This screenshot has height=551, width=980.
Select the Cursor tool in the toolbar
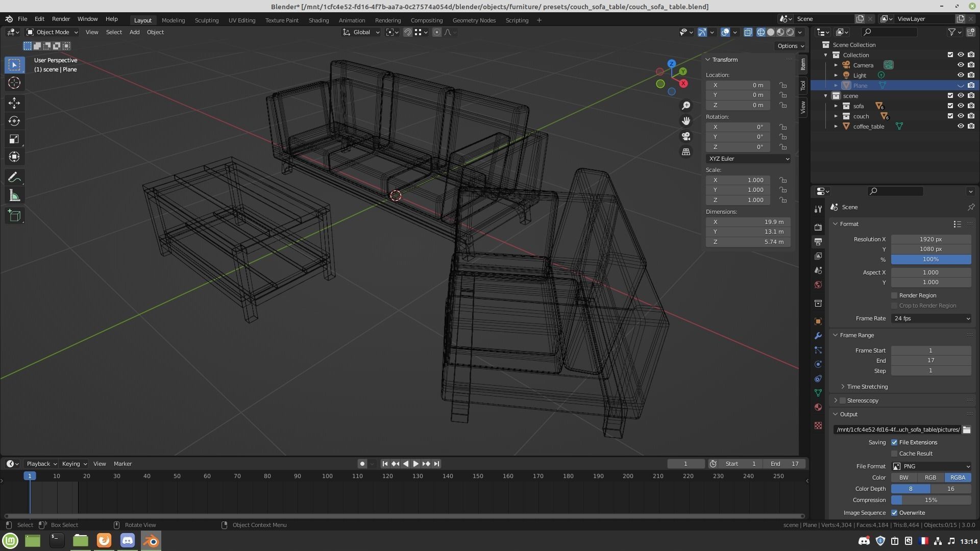point(14,83)
